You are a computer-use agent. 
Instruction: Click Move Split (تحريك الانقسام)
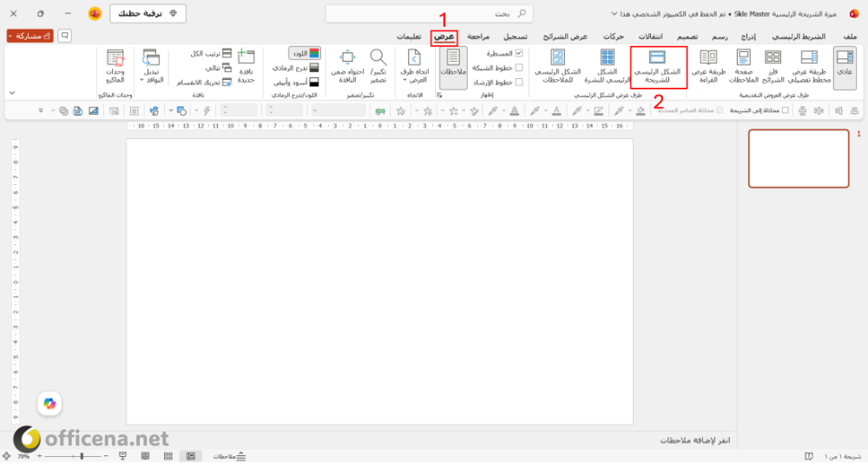tap(204, 82)
